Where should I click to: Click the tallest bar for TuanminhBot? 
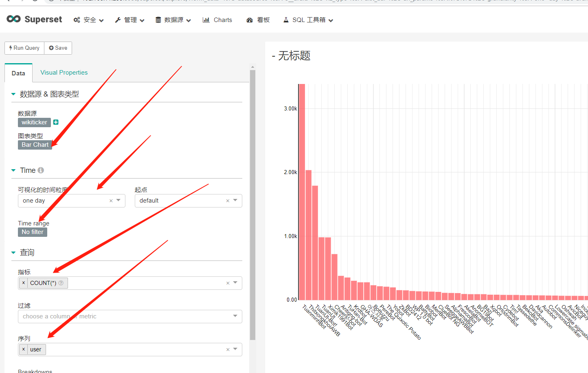coord(302,192)
